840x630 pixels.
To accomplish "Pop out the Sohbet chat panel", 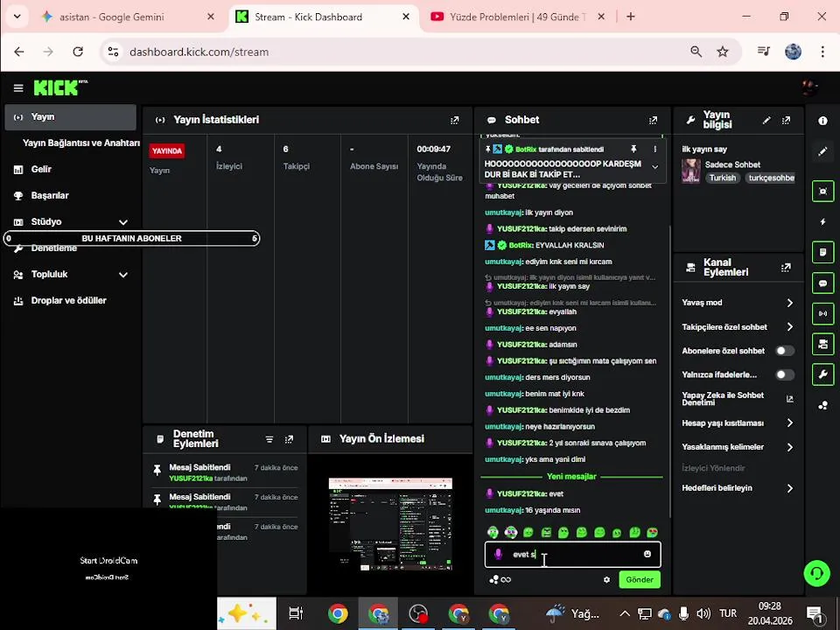I will point(653,120).
